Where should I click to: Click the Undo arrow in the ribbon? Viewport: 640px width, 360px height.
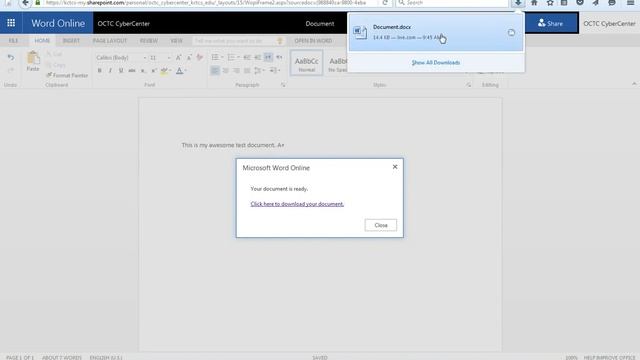[11, 58]
